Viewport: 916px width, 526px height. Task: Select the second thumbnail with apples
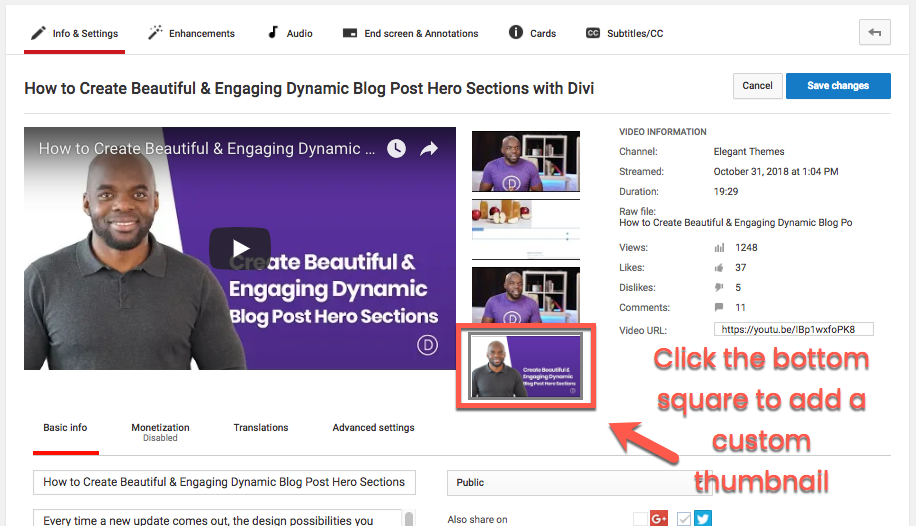[x=526, y=229]
